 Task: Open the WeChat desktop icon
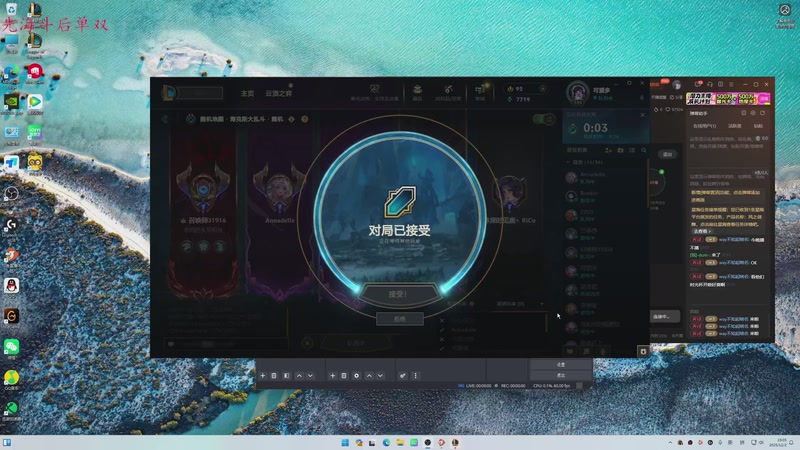click(11, 346)
